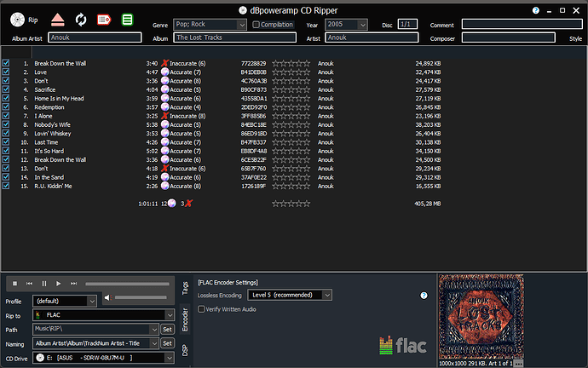Click the volume slider
The height and width of the screenshot is (368, 588).
coord(140,298)
